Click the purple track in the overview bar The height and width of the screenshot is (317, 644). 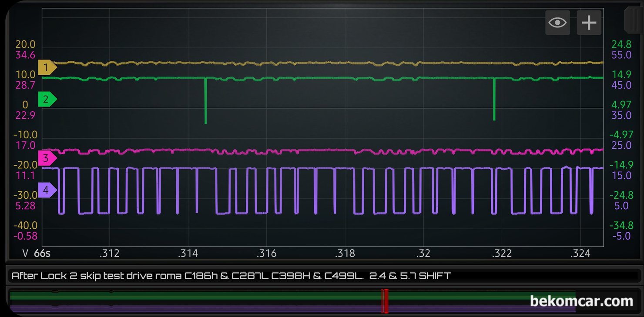tap(292, 309)
